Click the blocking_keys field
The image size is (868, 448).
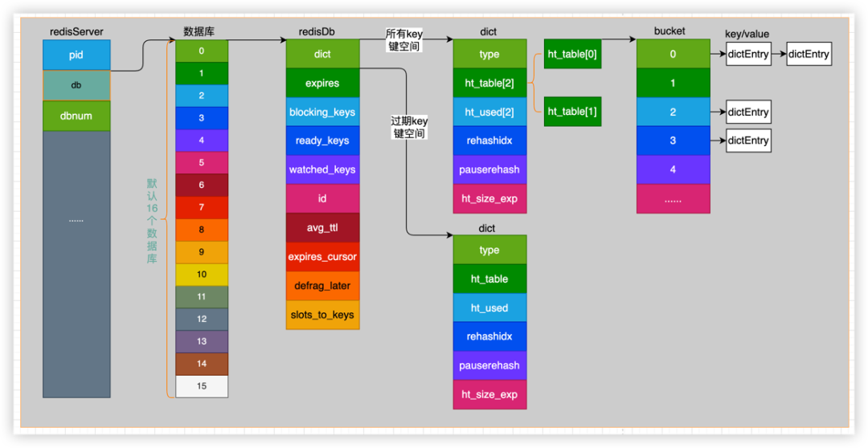click(x=322, y=112)
